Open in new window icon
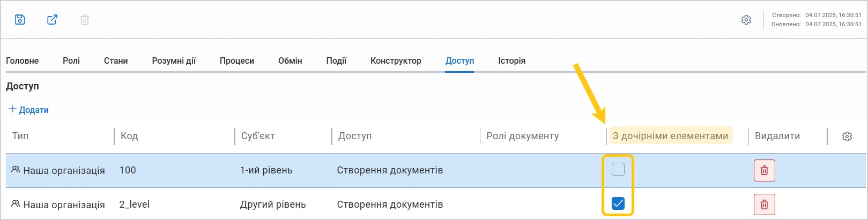 pos(52,20)
